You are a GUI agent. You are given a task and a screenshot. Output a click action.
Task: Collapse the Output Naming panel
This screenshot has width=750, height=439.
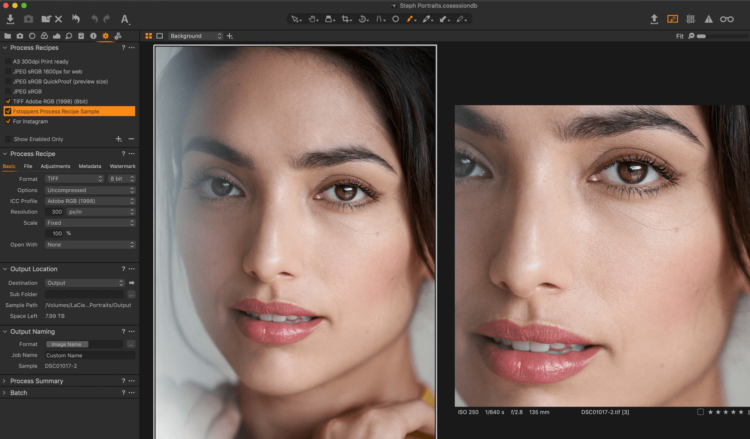(x=5, y=331)
